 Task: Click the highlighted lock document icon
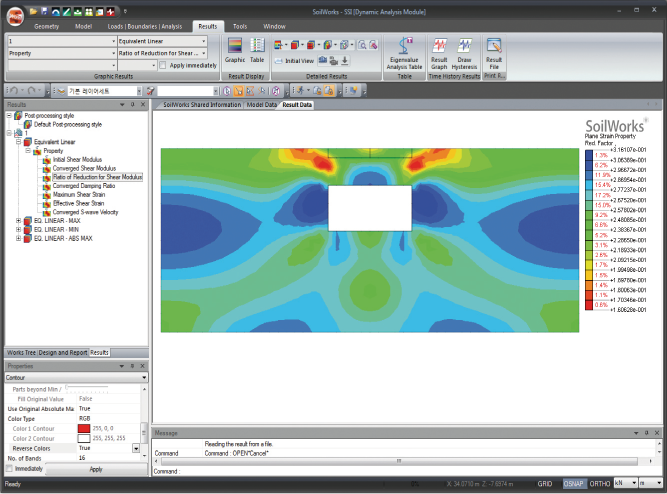[x=329, y=91]
